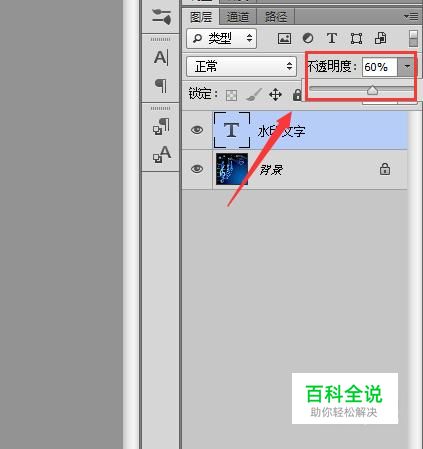423x449 pixels.
Task: Click the 60% opacity input field
Action: point(380,67)
